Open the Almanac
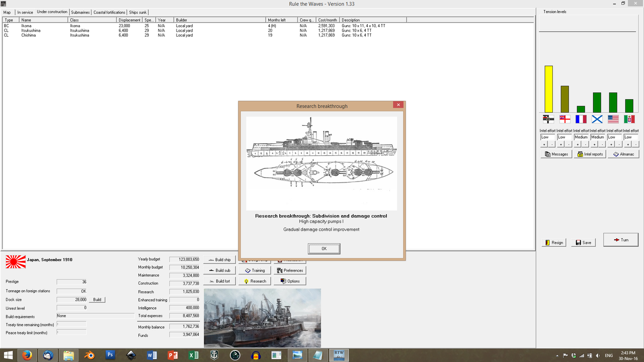The image size is (644, 362). tap(623, 154)
